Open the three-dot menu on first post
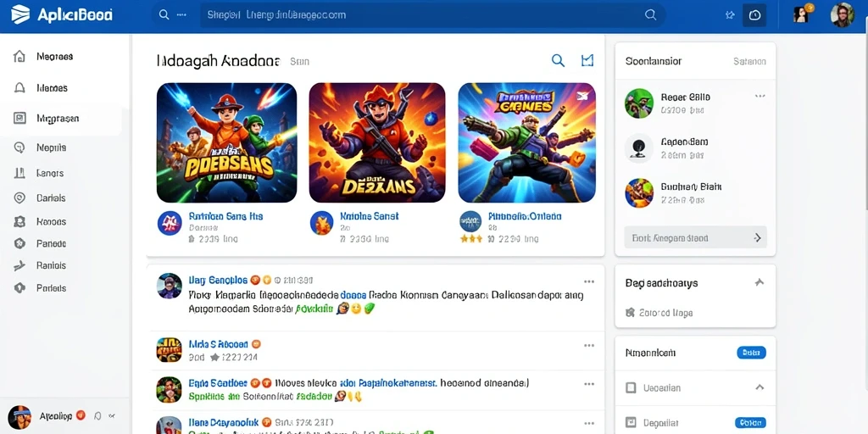The height and width of the screenshot is (434, 868). 589,281
